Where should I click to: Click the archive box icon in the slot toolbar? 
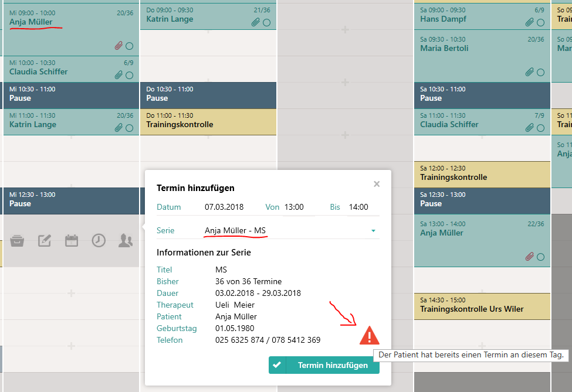tap(17, 241)
